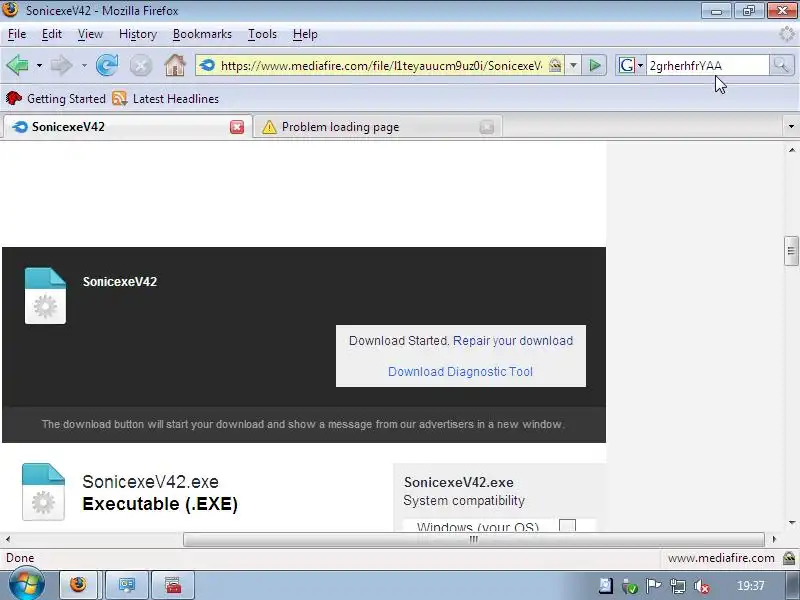Click the Show desktop button at taskbar end
The height and width of the screenshot is (600, 800).
coord(793,586)
